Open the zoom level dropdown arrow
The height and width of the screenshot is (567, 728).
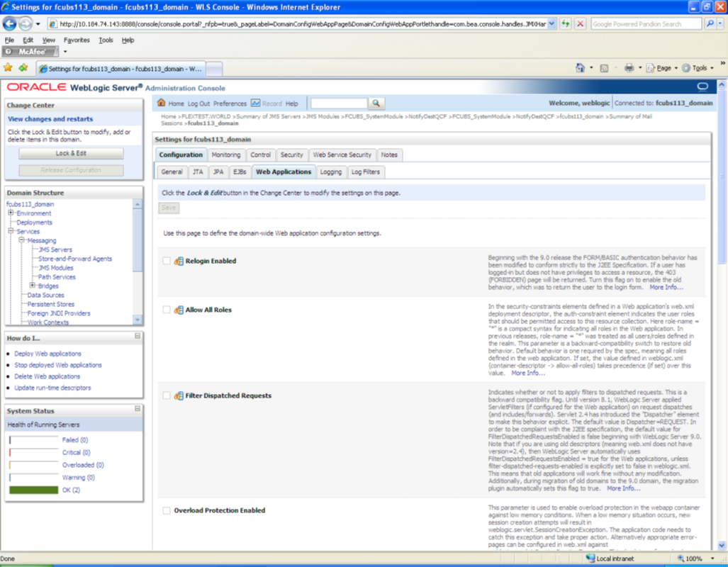[712, 558]
